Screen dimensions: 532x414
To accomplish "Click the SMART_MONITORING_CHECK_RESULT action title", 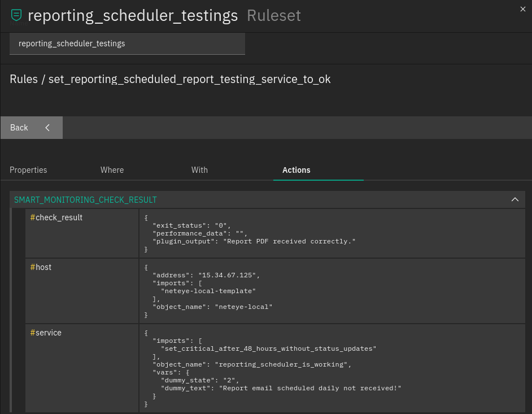I will coord(85,200).
